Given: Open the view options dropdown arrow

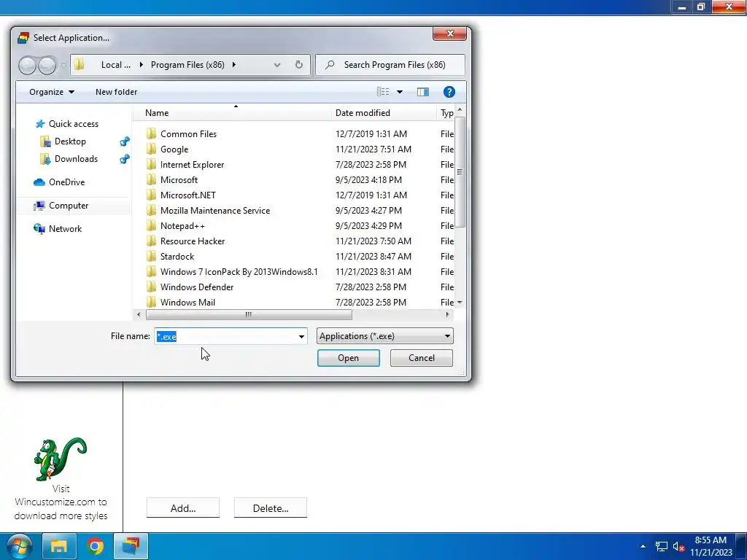Looking at the screenshot, I should [x=400, y=92].
